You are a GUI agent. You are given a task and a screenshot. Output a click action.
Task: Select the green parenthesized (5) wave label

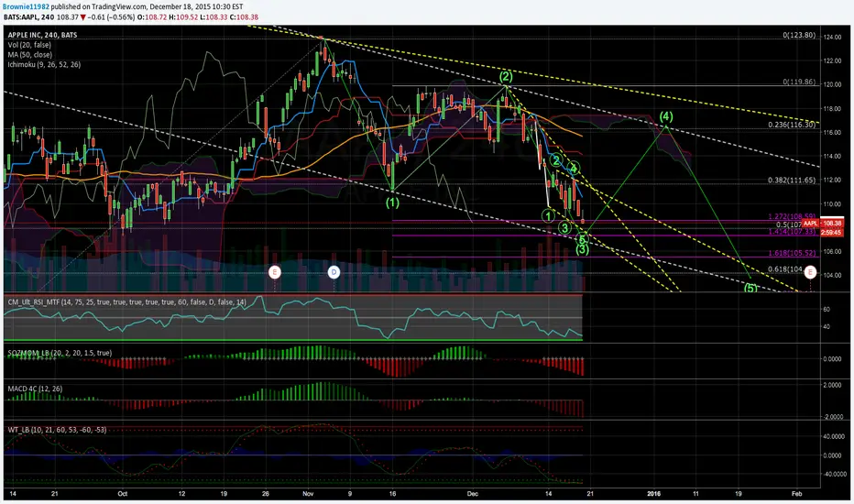point(750,288)
